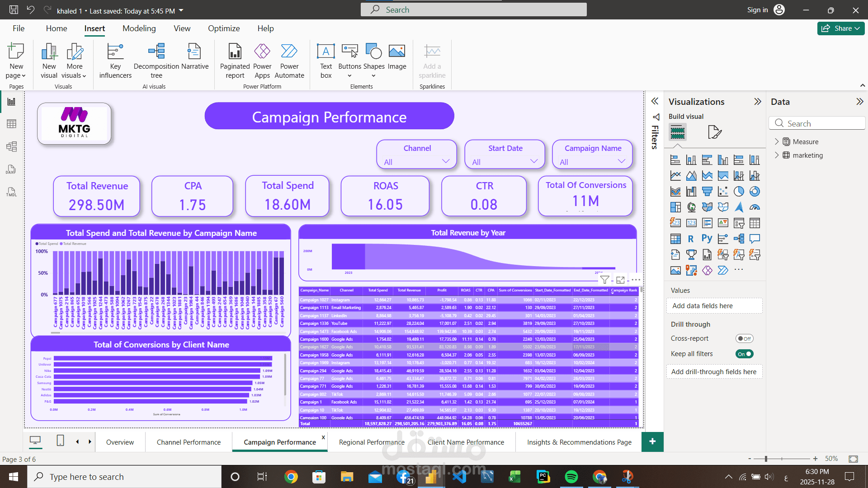This screenshot has width=868, height=488.
Task: Open the Table view sidebar icon
Action: (x=11, y=124)
